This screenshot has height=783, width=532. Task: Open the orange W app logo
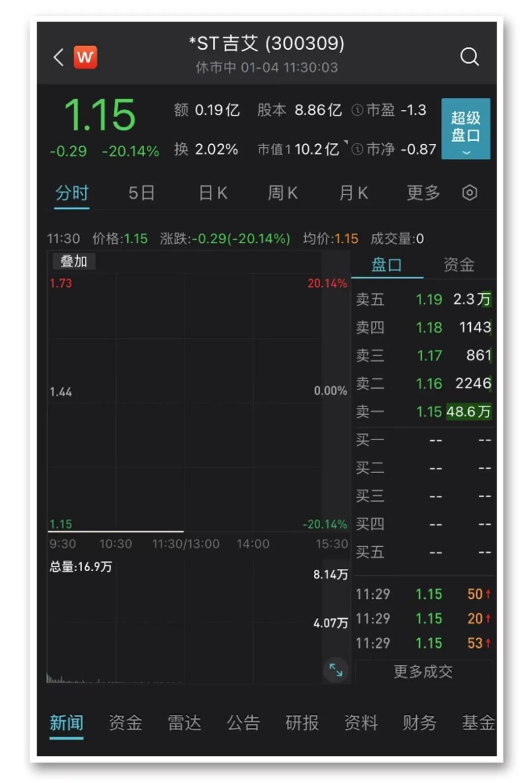[85, 57]
